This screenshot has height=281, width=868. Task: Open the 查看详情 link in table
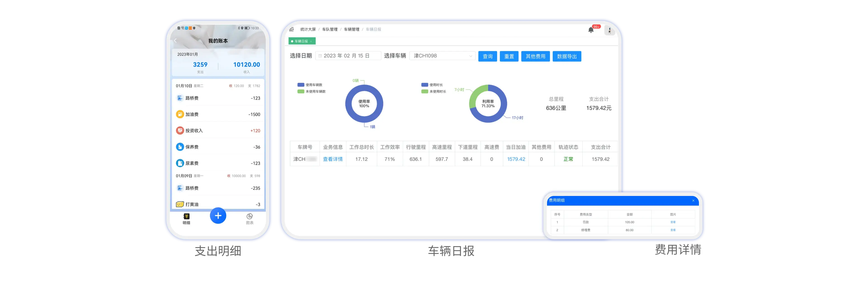pyautogui.click(x=333, y=159)
